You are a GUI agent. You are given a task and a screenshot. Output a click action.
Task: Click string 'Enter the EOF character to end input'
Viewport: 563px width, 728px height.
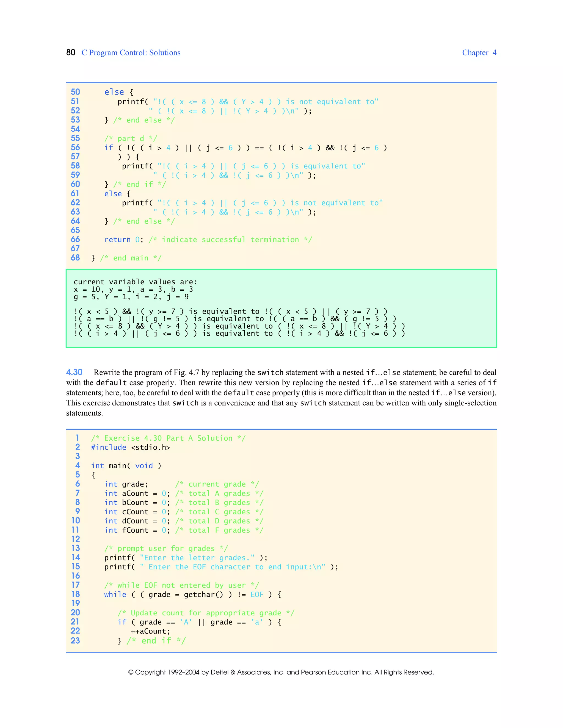pyautogui.click(x=233, y=567)
